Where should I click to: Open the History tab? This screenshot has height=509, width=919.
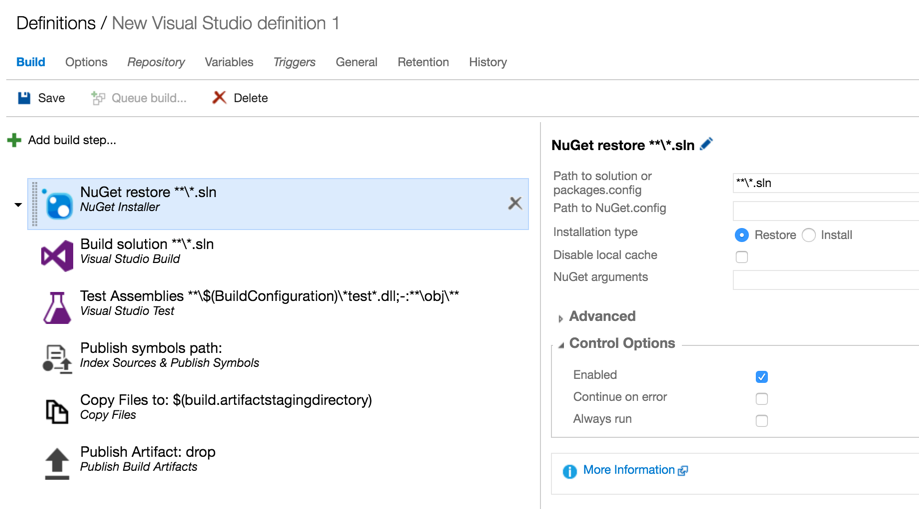point(488,62)
